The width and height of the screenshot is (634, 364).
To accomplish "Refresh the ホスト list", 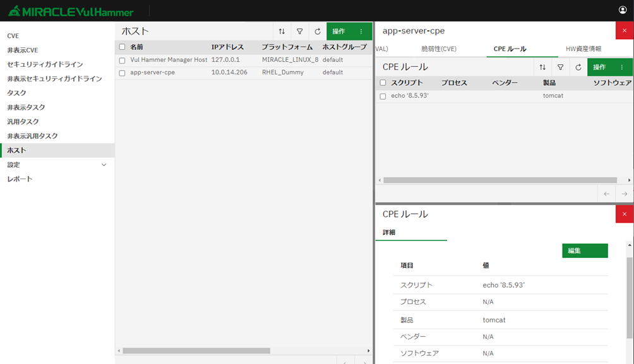I will point(318,32).
